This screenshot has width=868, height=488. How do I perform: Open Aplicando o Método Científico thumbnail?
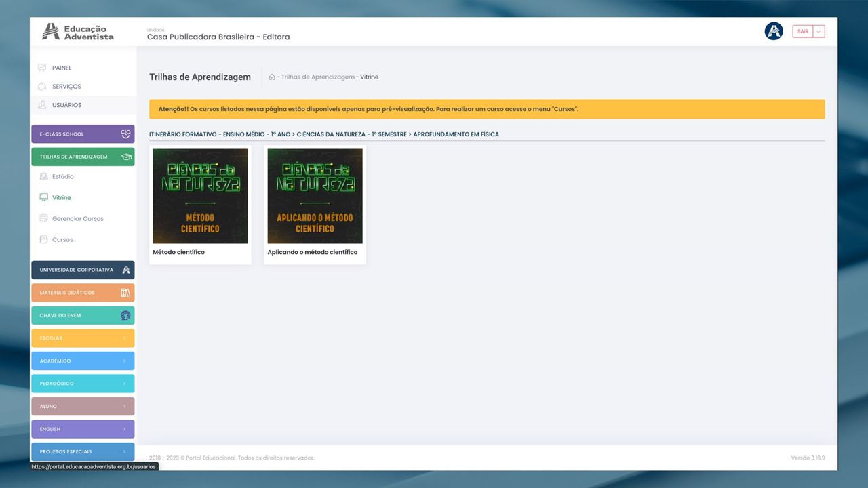pyautogui.click(x=315, y=196)
